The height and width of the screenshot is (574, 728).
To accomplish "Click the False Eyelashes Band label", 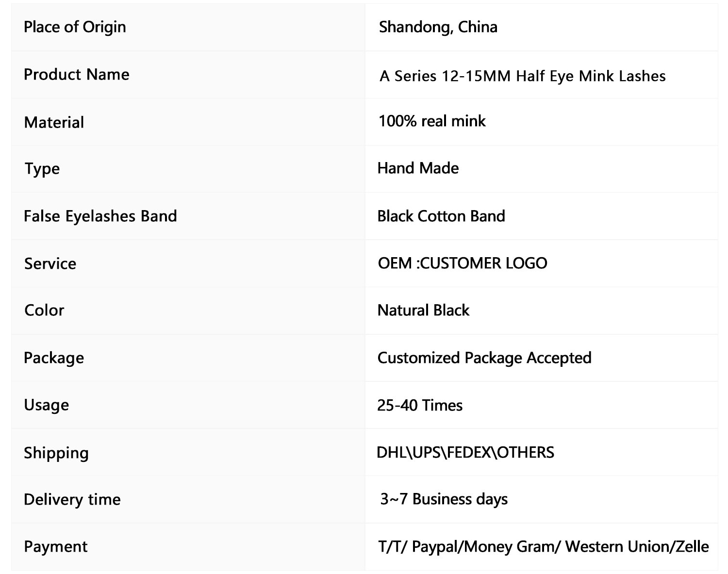I will tap(100, 216).
